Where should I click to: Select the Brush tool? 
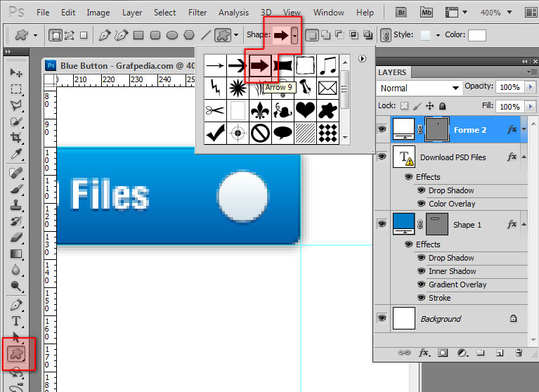point(16,189)
